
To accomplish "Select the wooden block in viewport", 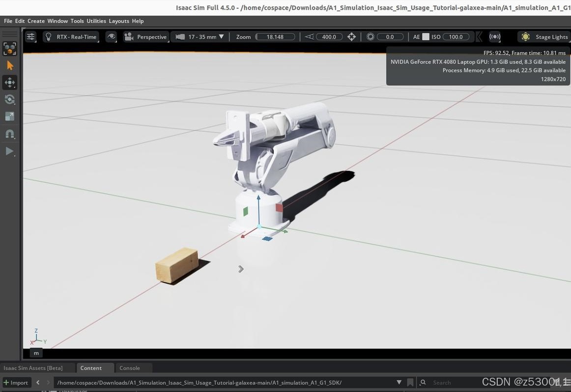I will pos(177,265).
